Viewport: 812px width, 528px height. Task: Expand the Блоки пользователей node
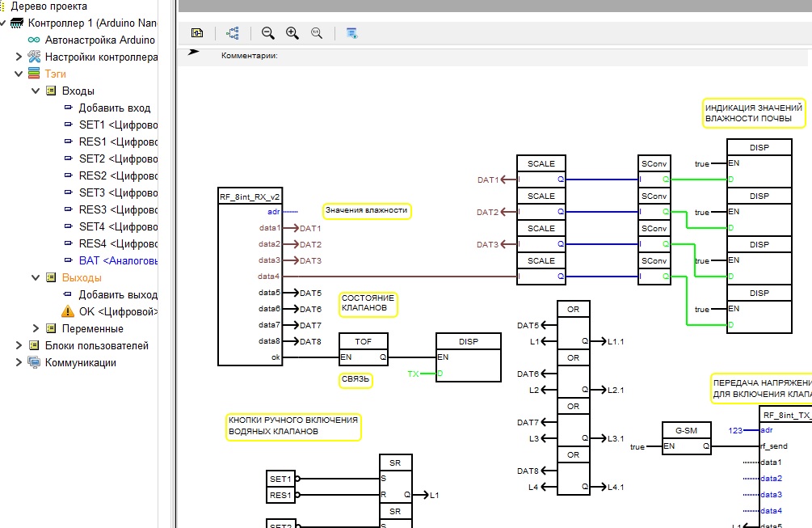(19, 345)
